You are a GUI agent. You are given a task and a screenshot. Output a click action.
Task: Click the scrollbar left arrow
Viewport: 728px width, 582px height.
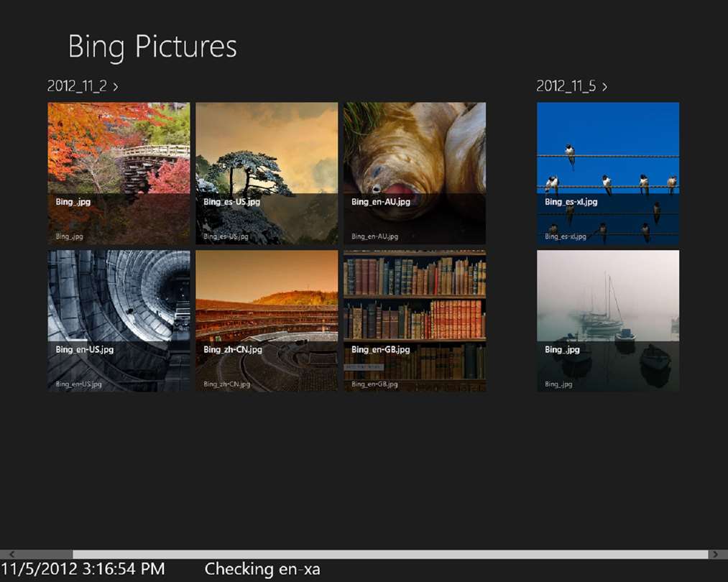tap(11, 555)
